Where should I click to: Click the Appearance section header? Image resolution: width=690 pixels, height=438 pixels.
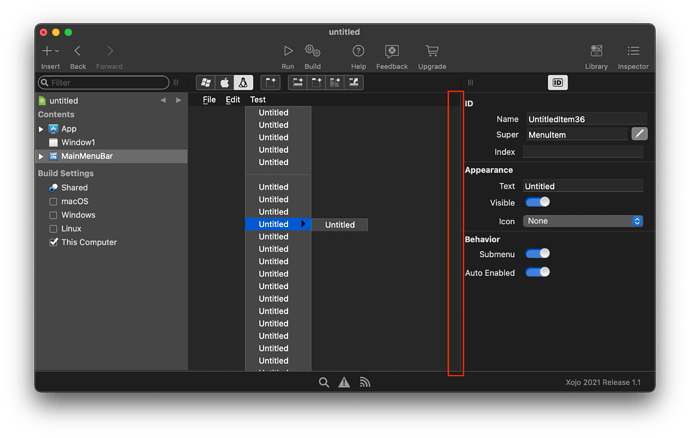[489, 170]
